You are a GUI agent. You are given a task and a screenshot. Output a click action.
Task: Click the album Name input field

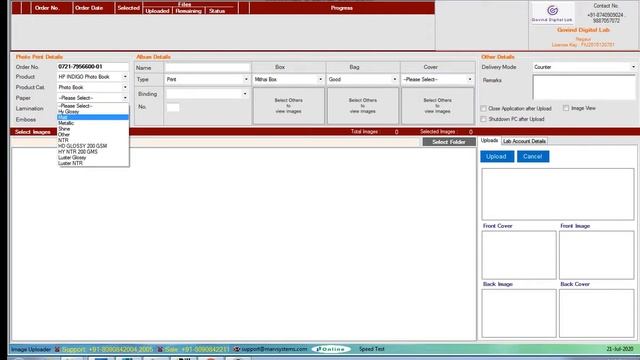(x=207, y=67)
